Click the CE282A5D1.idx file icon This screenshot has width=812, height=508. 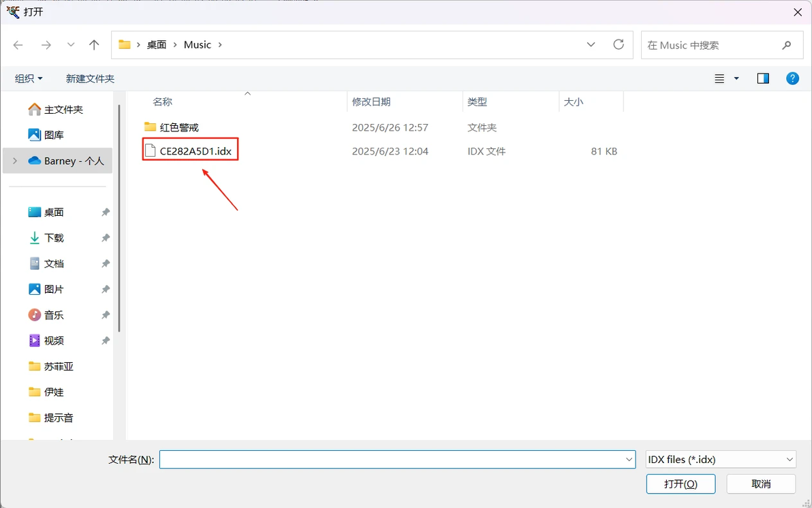coord(150,150)
